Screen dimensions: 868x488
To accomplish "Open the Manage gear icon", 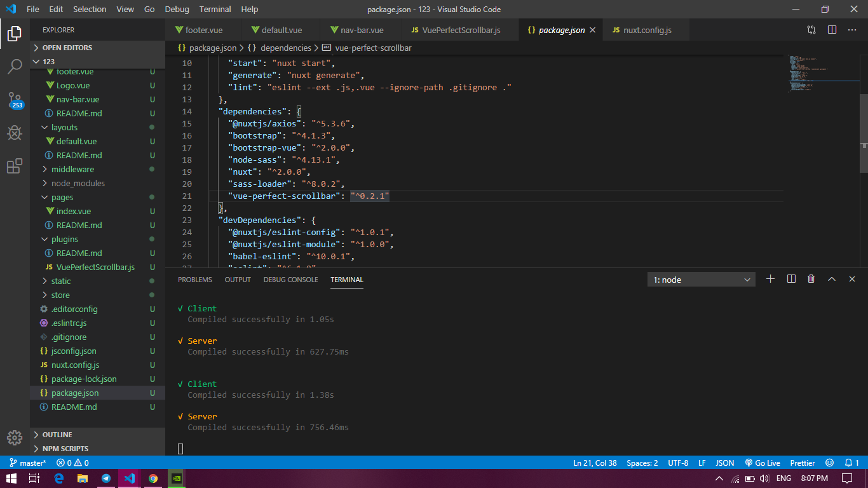I will coord(15,438).
